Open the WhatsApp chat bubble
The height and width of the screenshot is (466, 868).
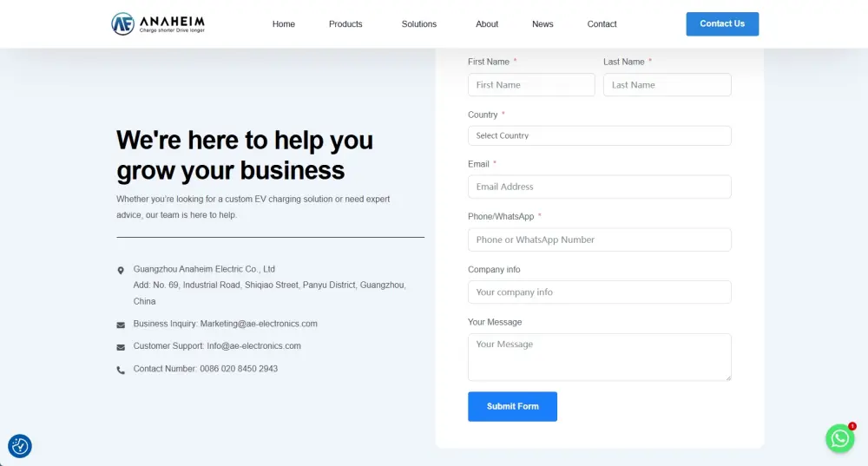click(839, 438)
